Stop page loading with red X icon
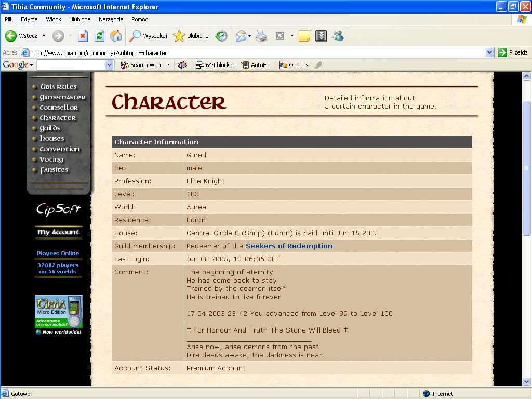This screenshot has height=399, width=532. 83,36
